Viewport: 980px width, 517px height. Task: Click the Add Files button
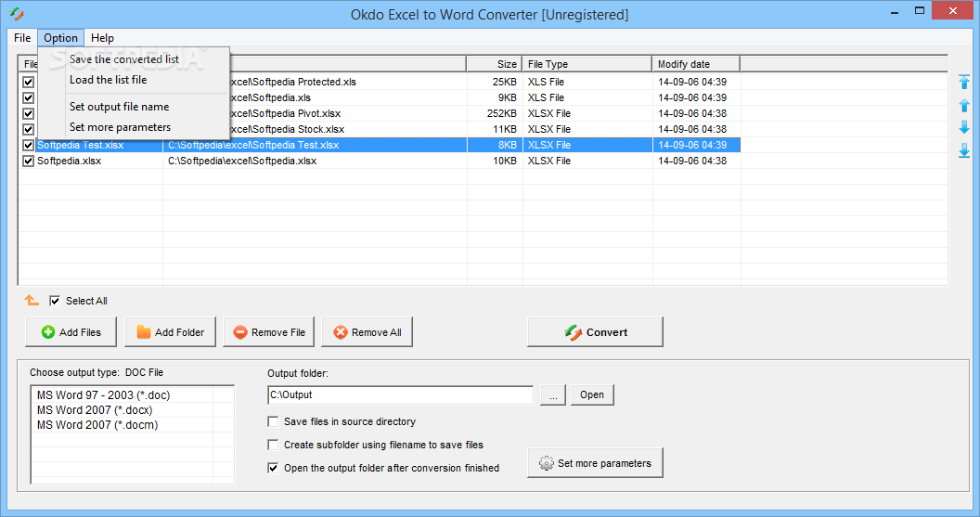[x=71, y=332]
